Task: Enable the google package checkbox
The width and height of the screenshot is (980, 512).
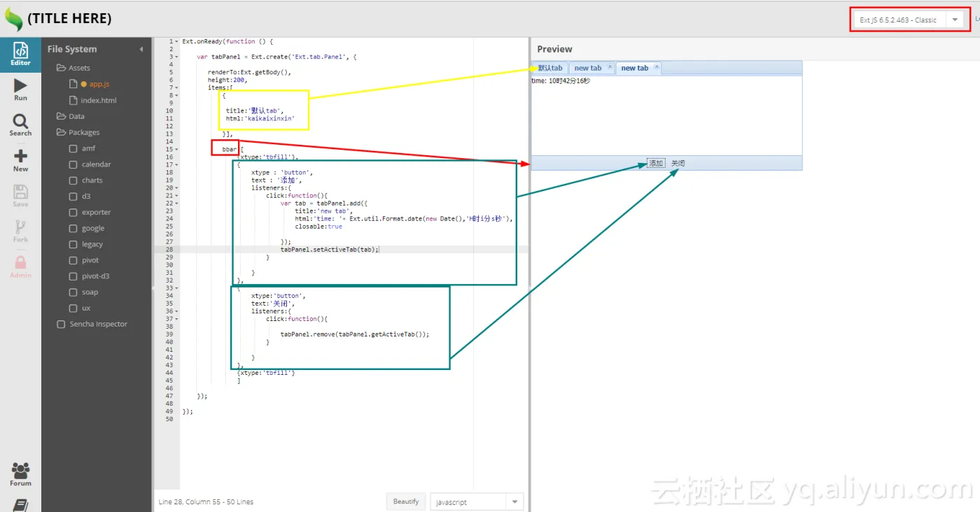Action: (x=73, y=228)
